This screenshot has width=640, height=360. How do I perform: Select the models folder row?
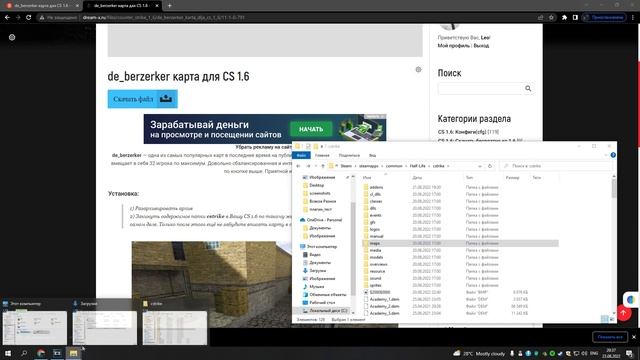(460, 257)
